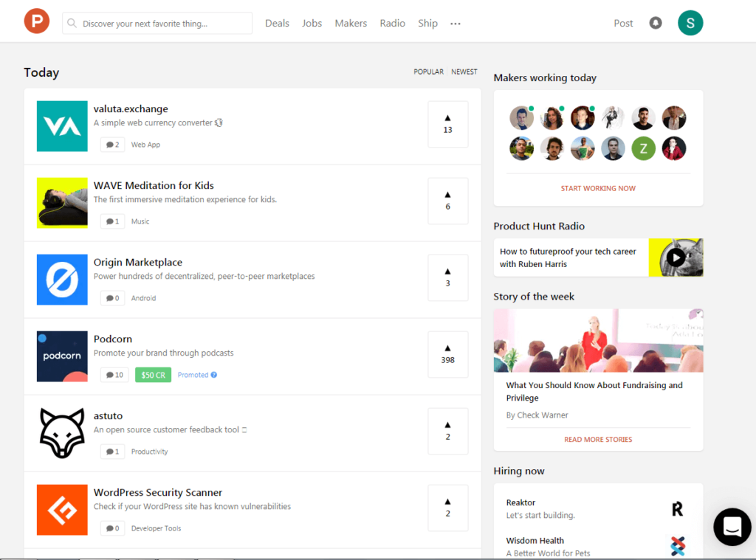Upvote WAVE Meditation for Kids

tap(447, 201)
